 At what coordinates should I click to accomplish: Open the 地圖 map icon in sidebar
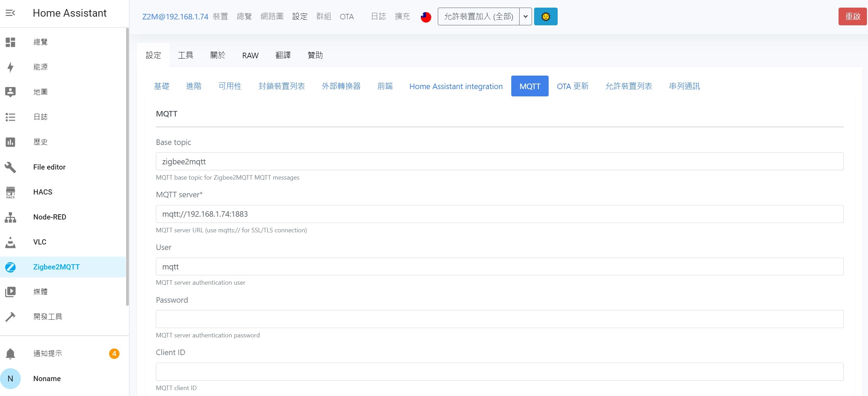(10, 92)
